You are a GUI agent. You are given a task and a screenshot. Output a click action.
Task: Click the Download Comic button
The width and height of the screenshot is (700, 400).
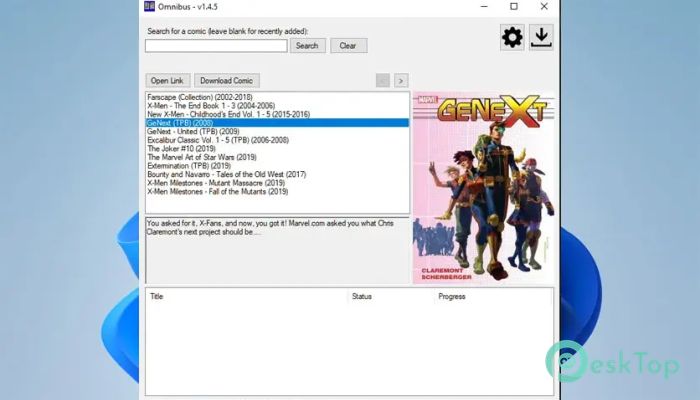227,80
